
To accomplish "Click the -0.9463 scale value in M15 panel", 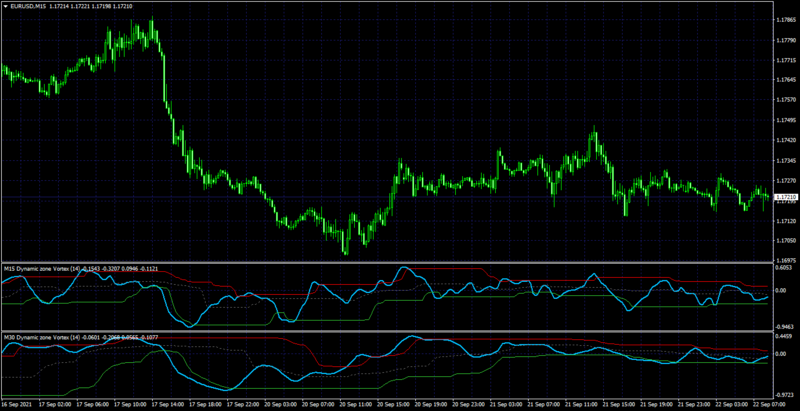I will click(784, 327).
